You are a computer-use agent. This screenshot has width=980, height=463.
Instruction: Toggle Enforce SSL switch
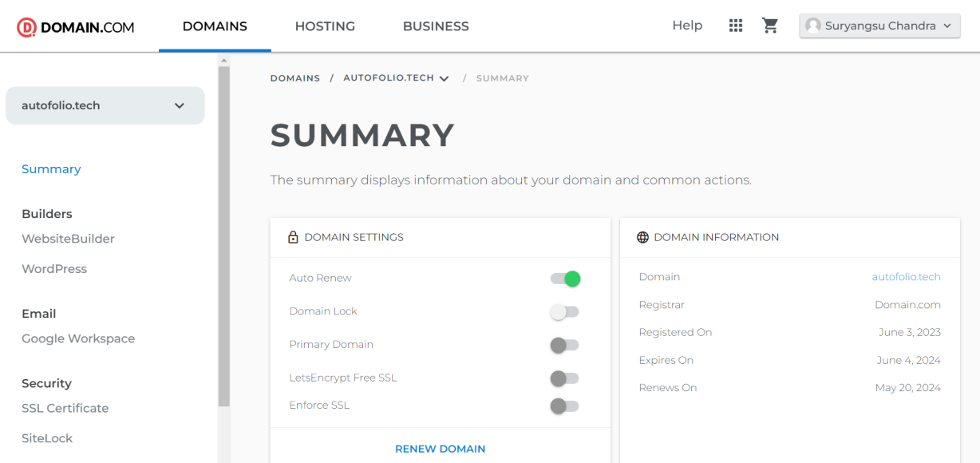(564, 406)
